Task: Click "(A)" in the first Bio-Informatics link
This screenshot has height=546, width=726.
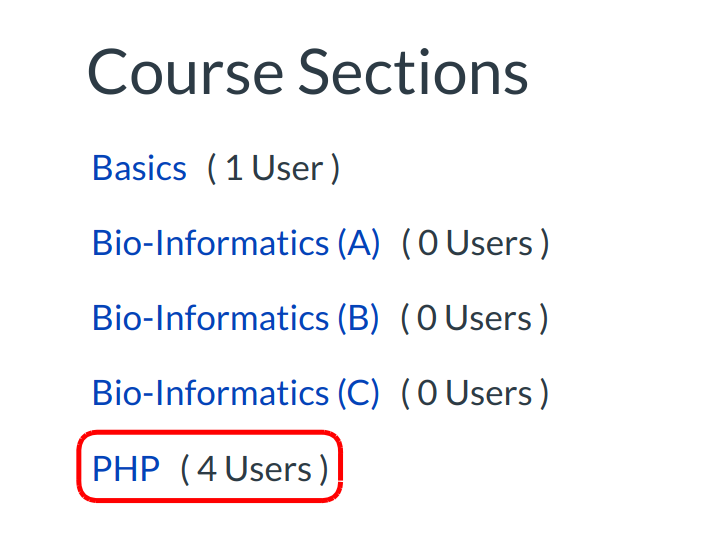Action: [x=358, y=243]
